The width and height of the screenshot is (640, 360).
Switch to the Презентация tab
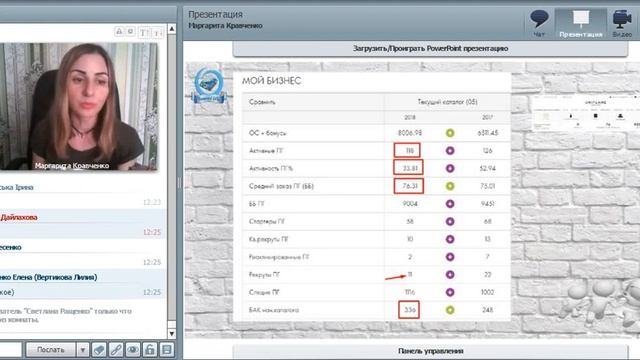tap(580, 23)
